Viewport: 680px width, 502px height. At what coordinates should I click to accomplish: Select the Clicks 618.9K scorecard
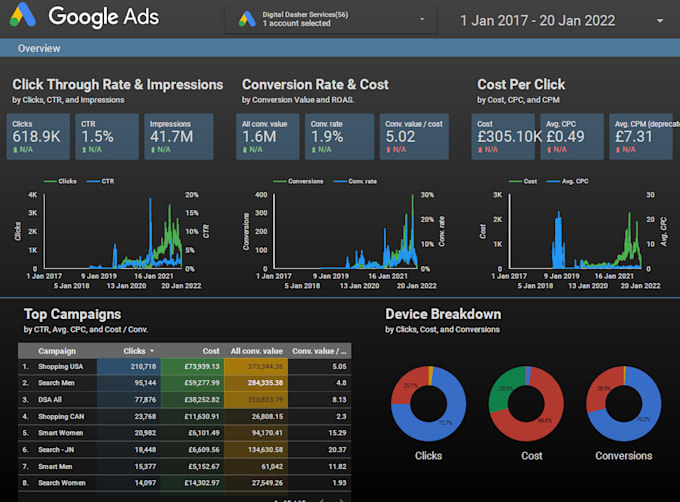(38, 137)
